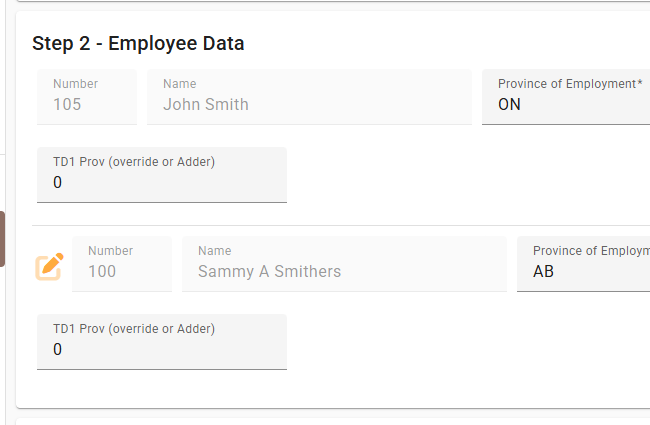Select the Name field showing Sammy A Smithers
Viewport: 650px width, 425px height.
(x=344, y=264)
